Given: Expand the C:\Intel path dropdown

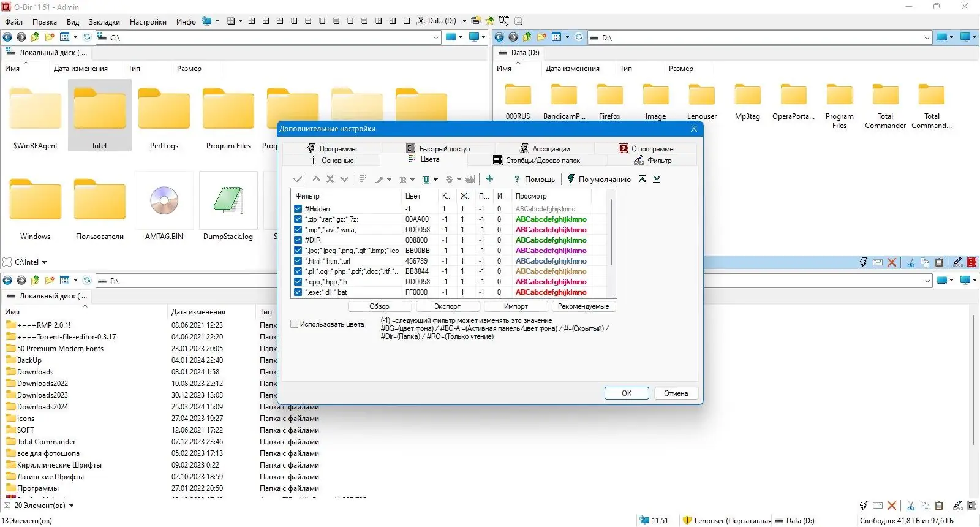Looking at the screenshot, I should [x=45, y=262].
